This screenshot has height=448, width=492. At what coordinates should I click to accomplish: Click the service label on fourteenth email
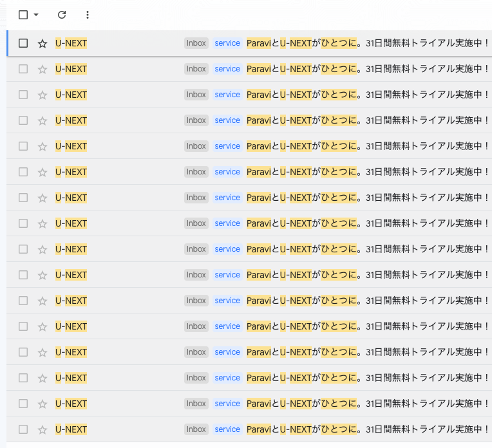[x=227, y=378]
